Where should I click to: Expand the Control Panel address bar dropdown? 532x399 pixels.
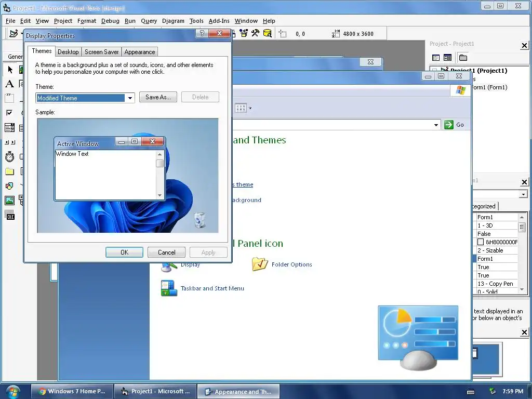(x=436, y=125)
